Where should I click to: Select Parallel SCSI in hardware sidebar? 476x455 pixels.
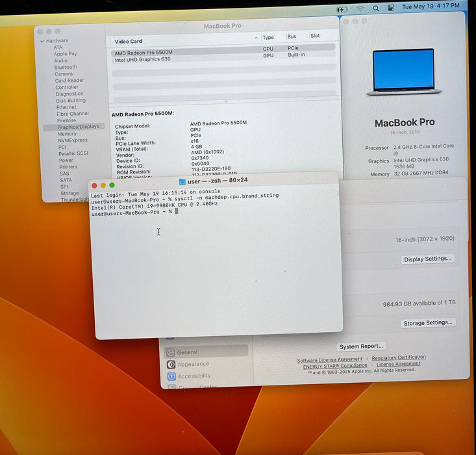73,153
